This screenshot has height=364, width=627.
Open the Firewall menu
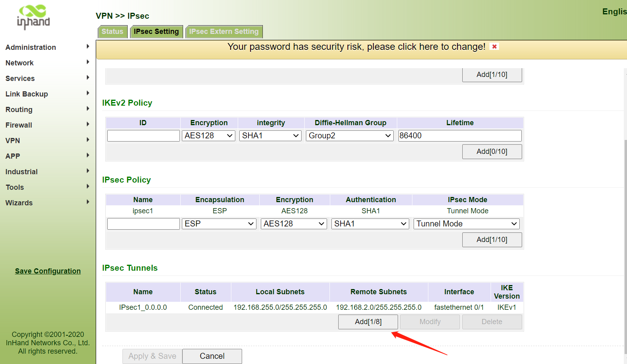pyautogui.click(x=19, y=125)
